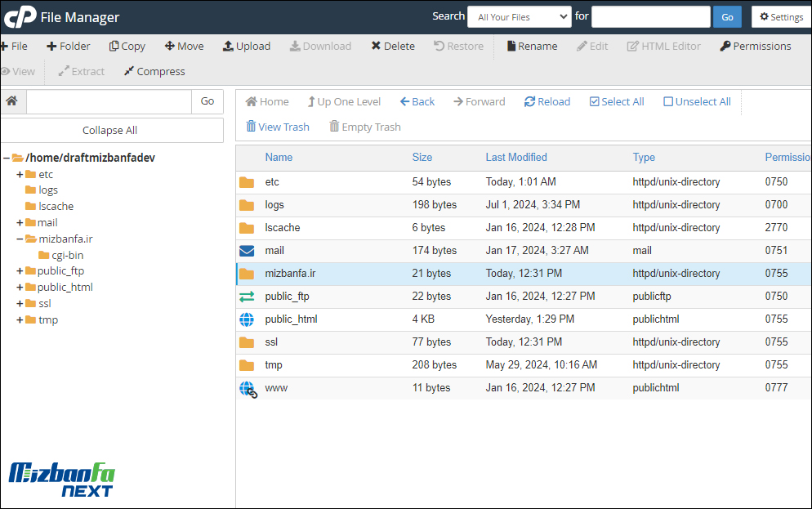Open View Trash

[x=278, y=127]
